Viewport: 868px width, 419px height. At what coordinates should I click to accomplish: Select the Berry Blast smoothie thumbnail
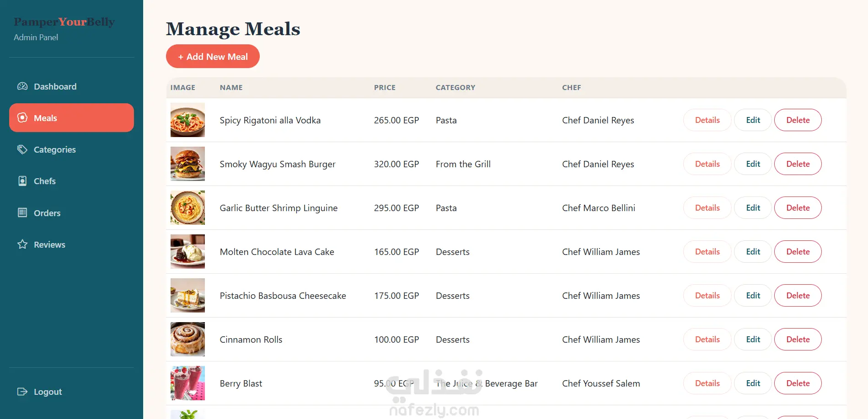pyautogui.click(x=188, y=383)
